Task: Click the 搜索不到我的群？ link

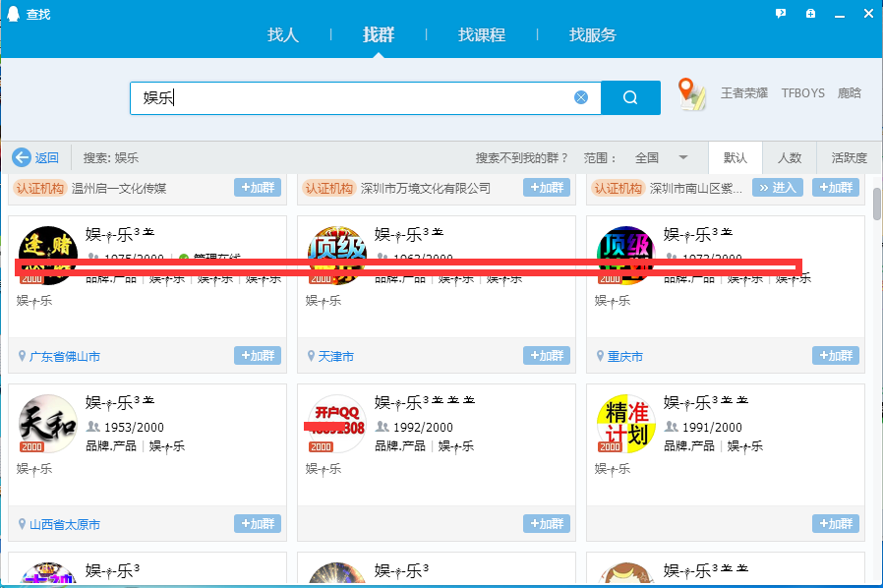Action: 521,157
